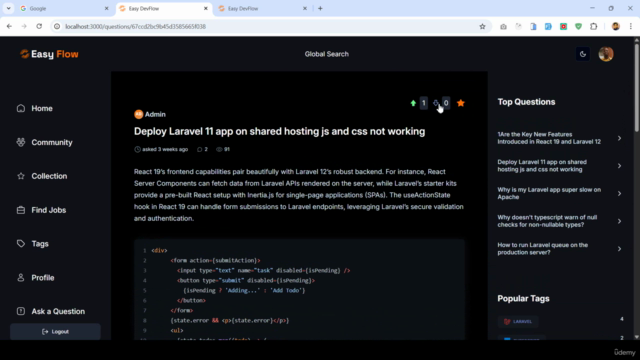Open the tab search dropdown arrow

(9, 9)
